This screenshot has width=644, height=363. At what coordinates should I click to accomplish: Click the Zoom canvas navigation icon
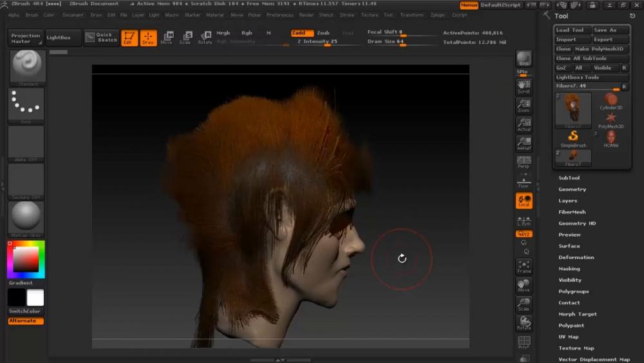pos(524,106)
